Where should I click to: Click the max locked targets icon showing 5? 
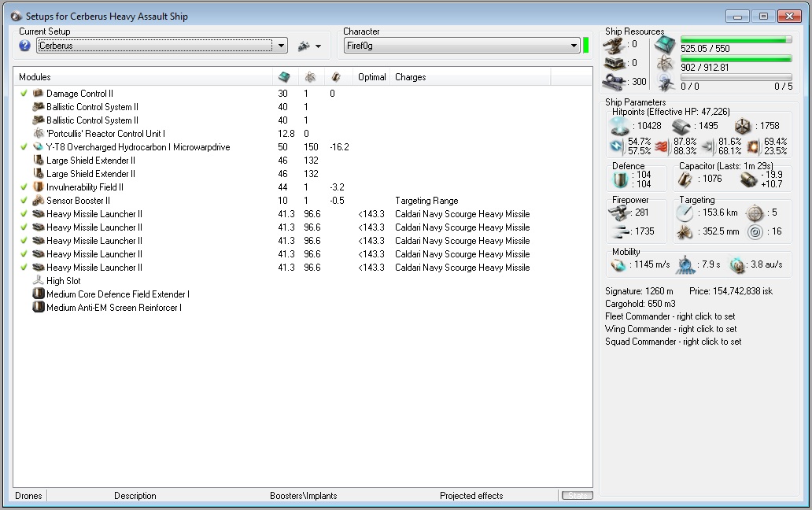point(755,213)
